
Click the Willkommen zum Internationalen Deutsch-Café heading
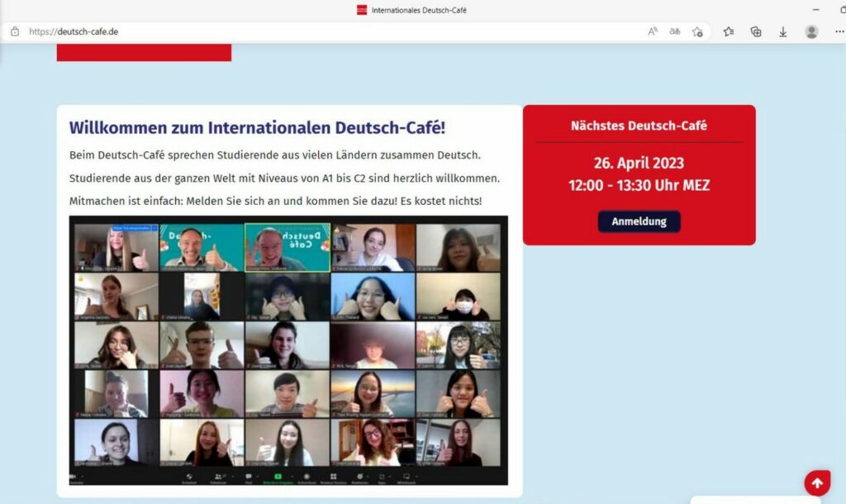258,128
